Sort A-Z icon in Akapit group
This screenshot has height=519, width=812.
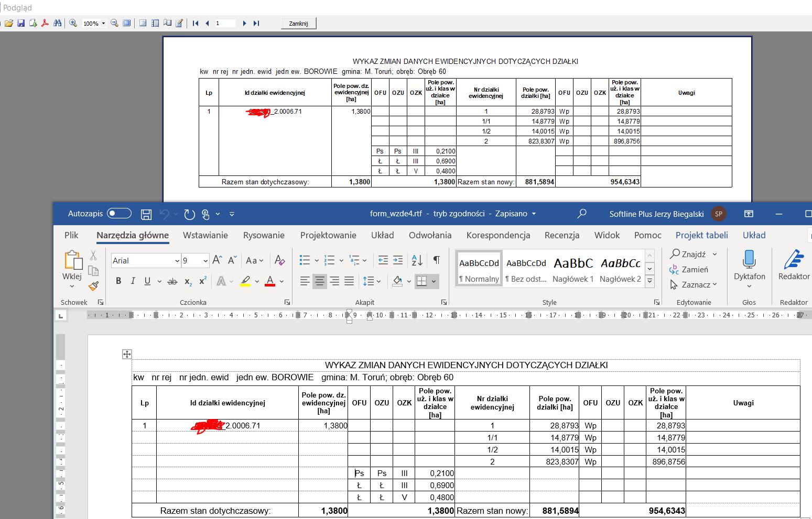(417, 260)
